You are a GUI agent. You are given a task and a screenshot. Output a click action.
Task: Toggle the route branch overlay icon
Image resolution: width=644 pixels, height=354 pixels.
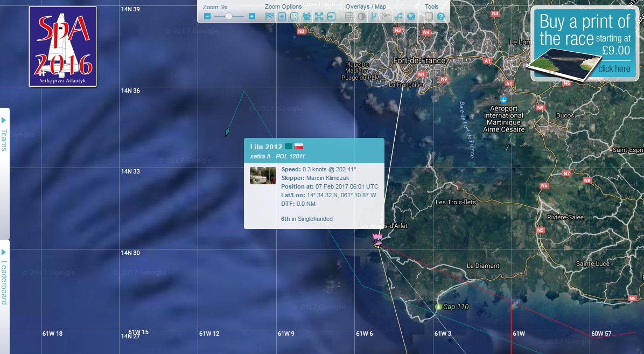[374, 17]
